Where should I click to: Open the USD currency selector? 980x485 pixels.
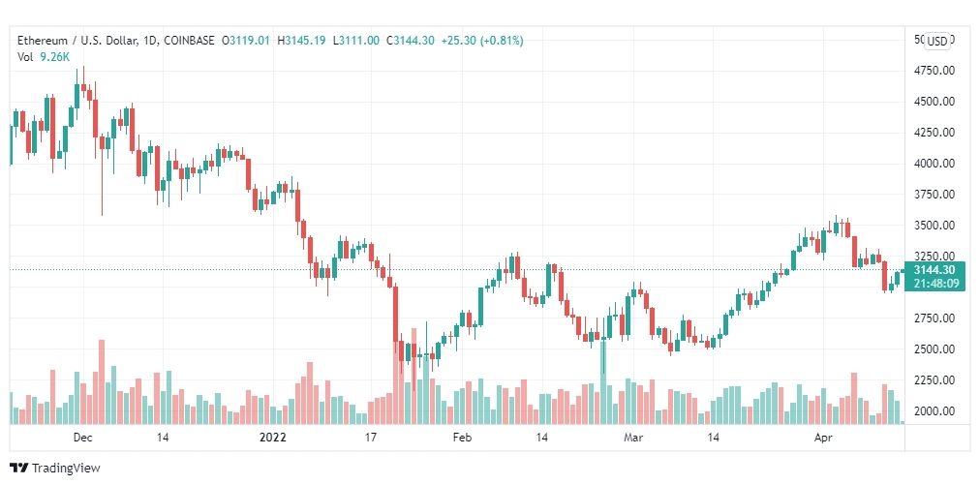(937, 42)
